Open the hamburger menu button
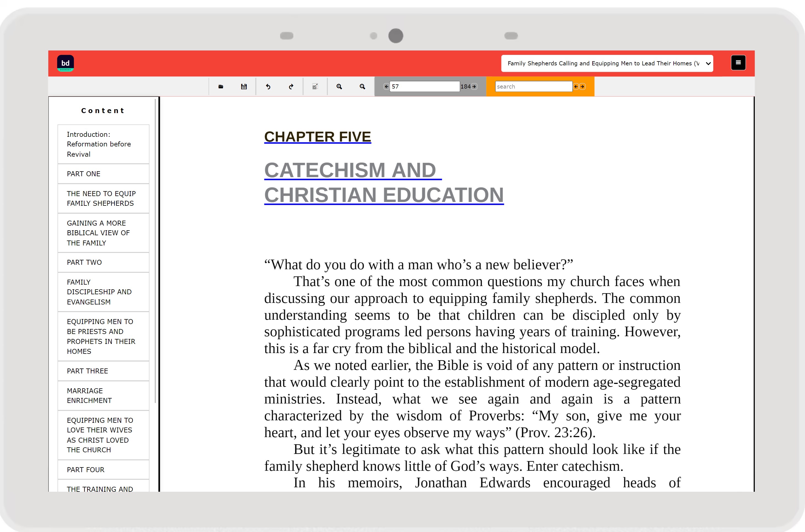The width and height of the screenshot is (805, 532). (738, 63)
